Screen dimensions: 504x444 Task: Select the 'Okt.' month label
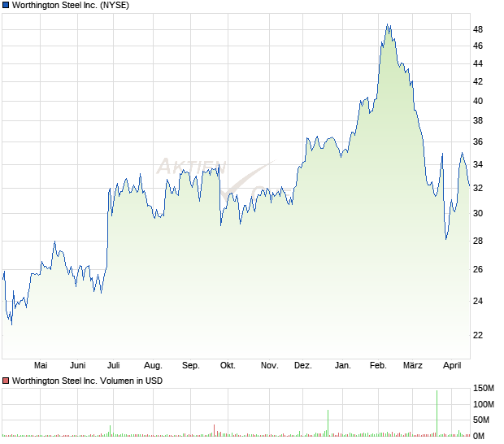(228, 366)
